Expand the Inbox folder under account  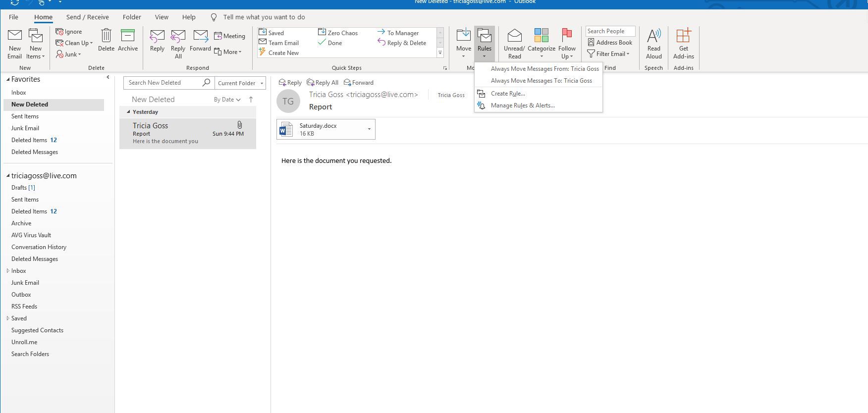(x=8, y=271)
